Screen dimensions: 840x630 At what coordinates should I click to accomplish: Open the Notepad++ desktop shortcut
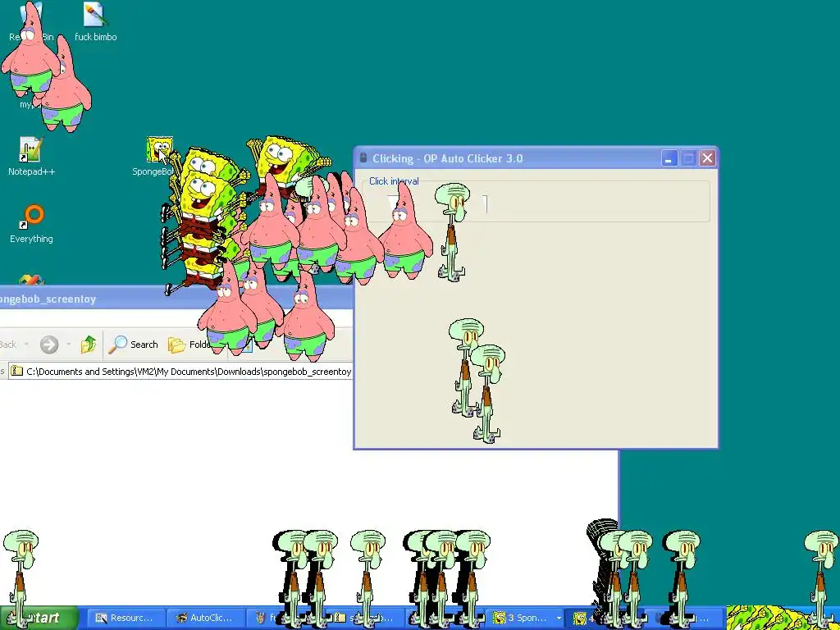[30, 156]
